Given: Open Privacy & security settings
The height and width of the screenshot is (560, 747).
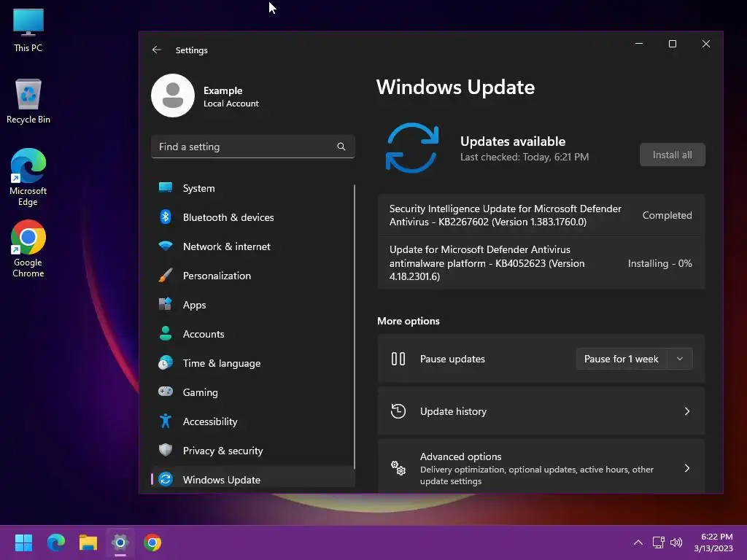Looking at the screenshot, I should click(252, 450).
